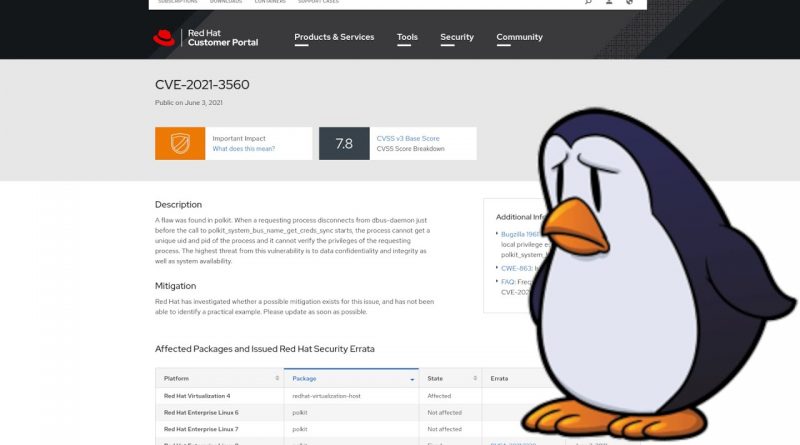Click the Red Hat fedora logo

pyautogui.click(x=164, y=38)
